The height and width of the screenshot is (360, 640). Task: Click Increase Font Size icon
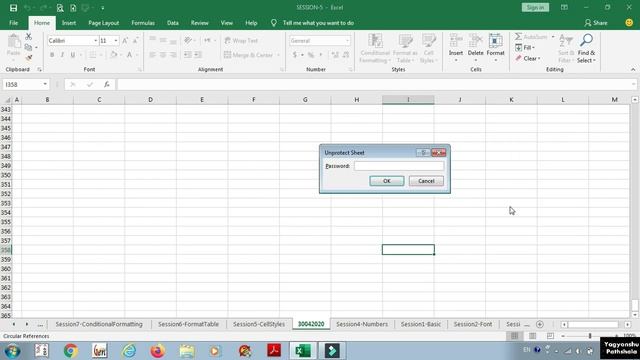(125, 40)
